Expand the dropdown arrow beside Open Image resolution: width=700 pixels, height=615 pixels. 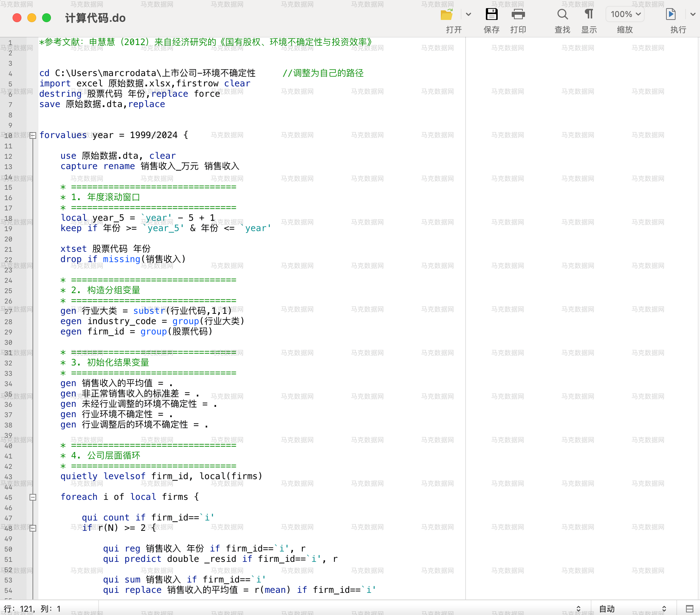coord(469,15)
